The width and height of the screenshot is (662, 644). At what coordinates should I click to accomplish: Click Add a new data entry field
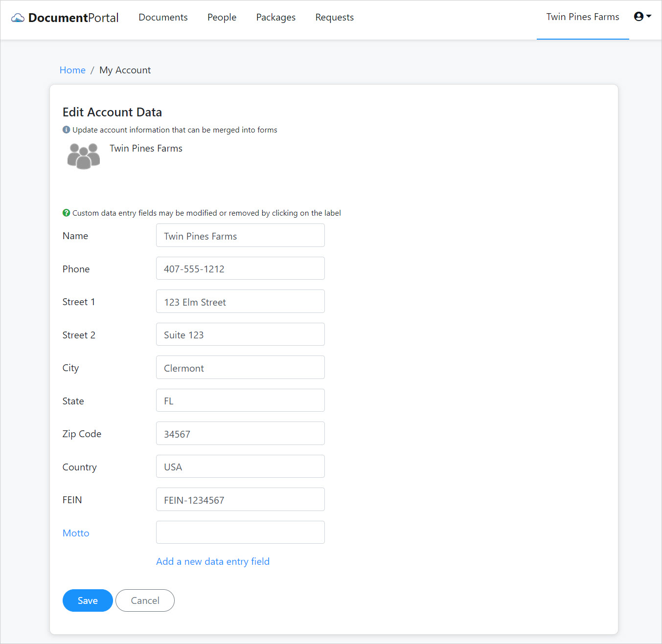[x=212, y=561]
